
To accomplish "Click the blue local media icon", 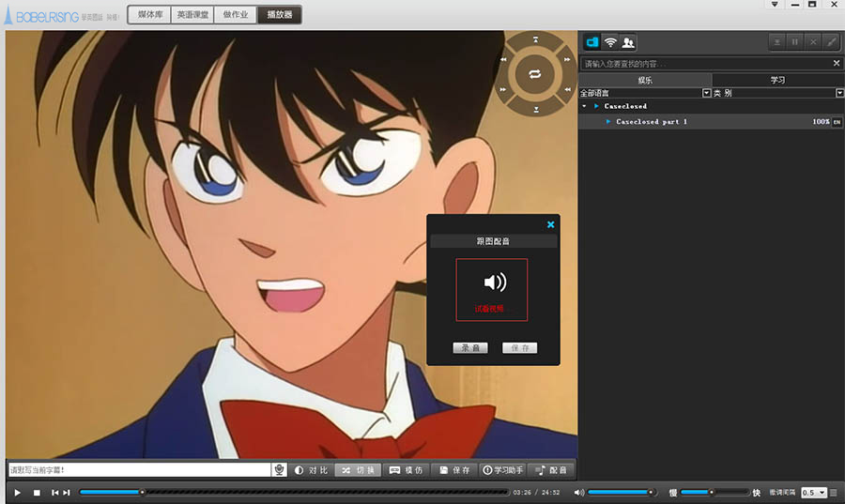I will point(592,42).
